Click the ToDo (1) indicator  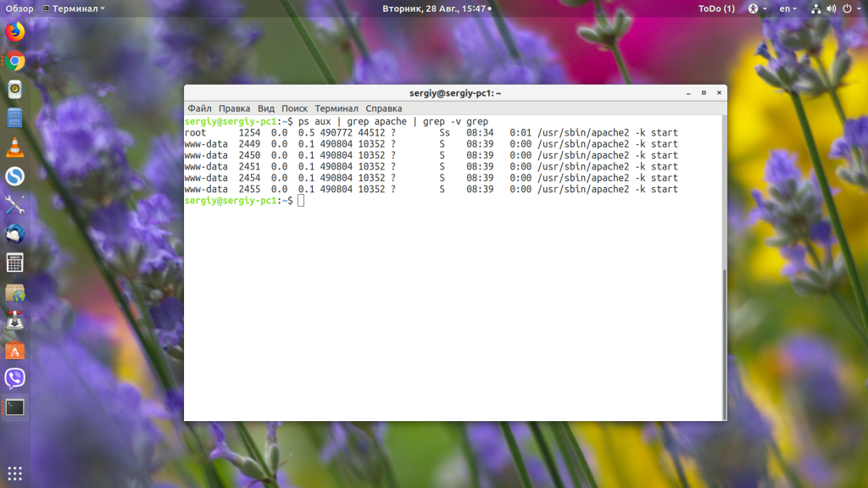[x=716, y=8]
